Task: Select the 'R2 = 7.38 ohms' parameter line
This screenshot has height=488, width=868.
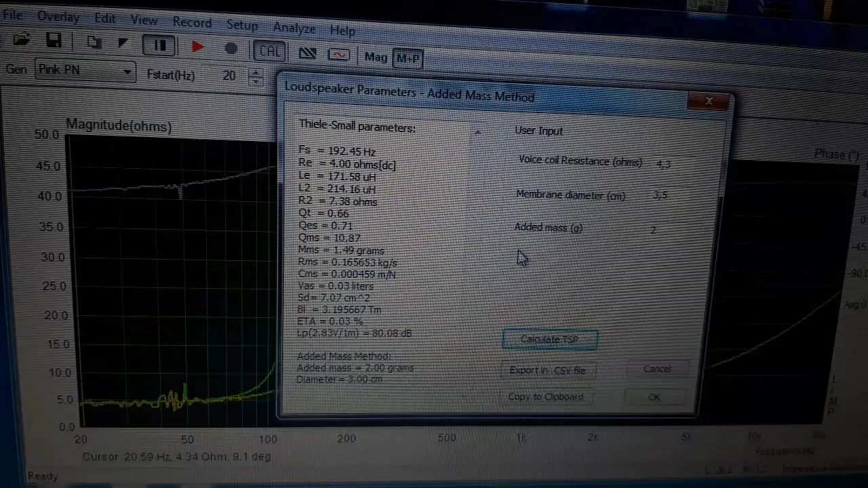Action: tap(338, 201)
